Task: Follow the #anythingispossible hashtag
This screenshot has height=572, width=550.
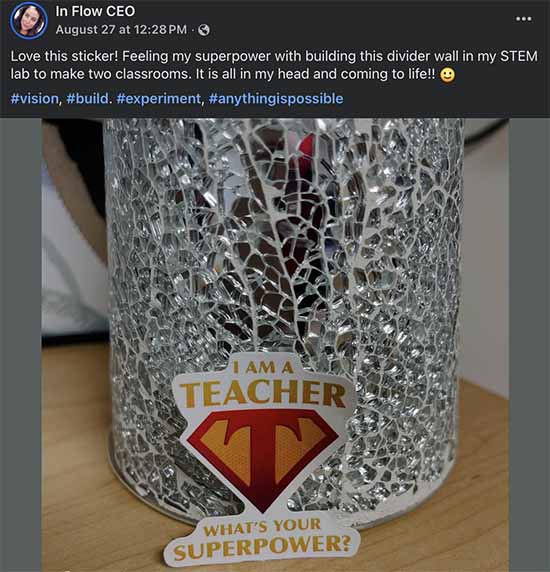Action: click(276, 98)
